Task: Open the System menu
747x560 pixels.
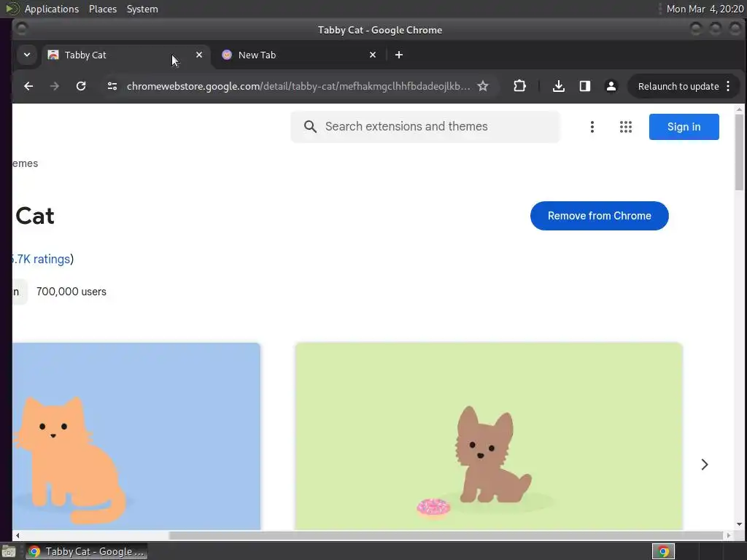Action: point(142,9)
